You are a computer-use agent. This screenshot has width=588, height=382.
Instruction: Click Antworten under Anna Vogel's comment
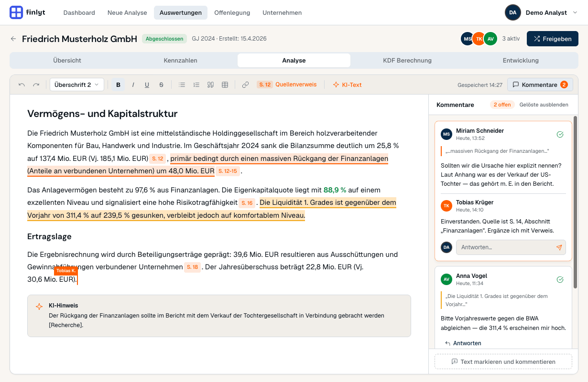point(463,343)
